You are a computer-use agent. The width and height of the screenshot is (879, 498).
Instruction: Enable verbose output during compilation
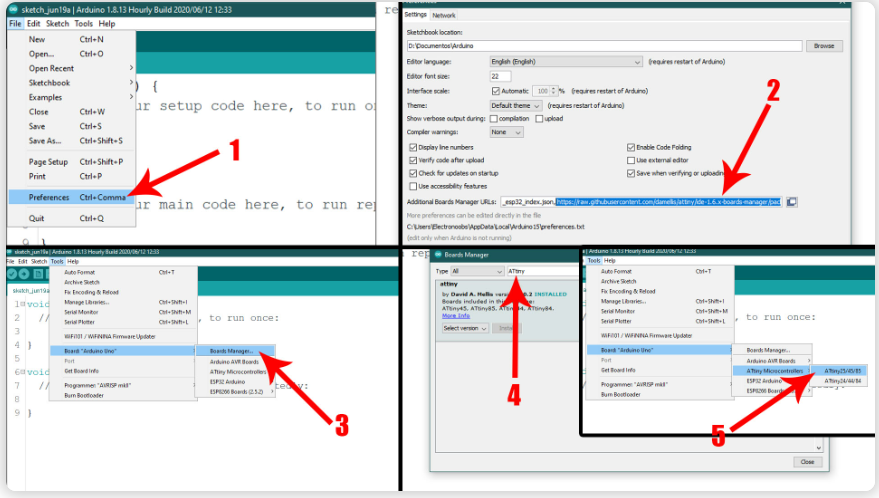click(x=494, y=119)
